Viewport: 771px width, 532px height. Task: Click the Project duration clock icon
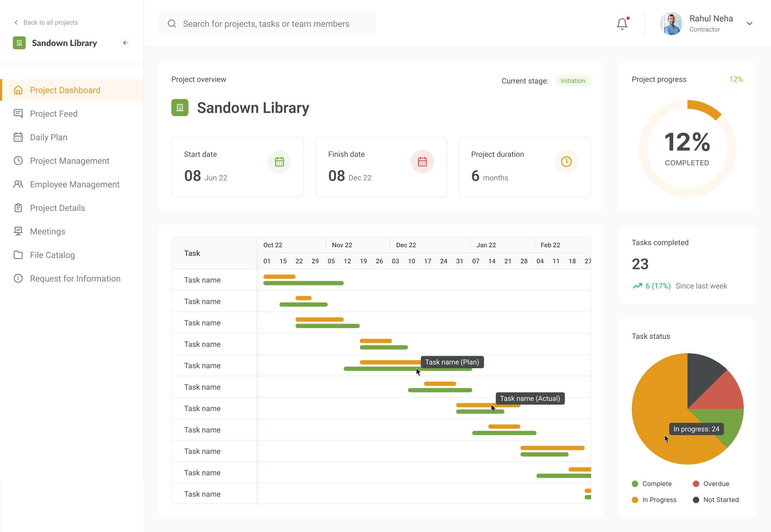[x=566, y=162]
